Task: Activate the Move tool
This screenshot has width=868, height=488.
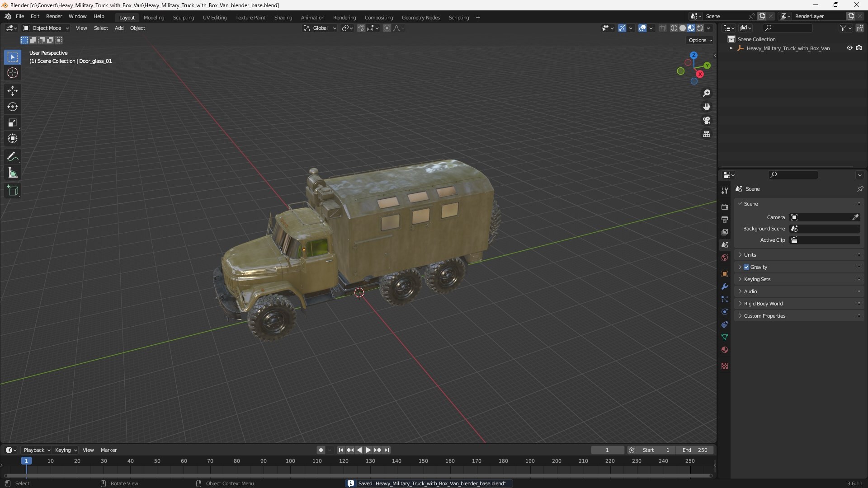Action: [13, 91]
